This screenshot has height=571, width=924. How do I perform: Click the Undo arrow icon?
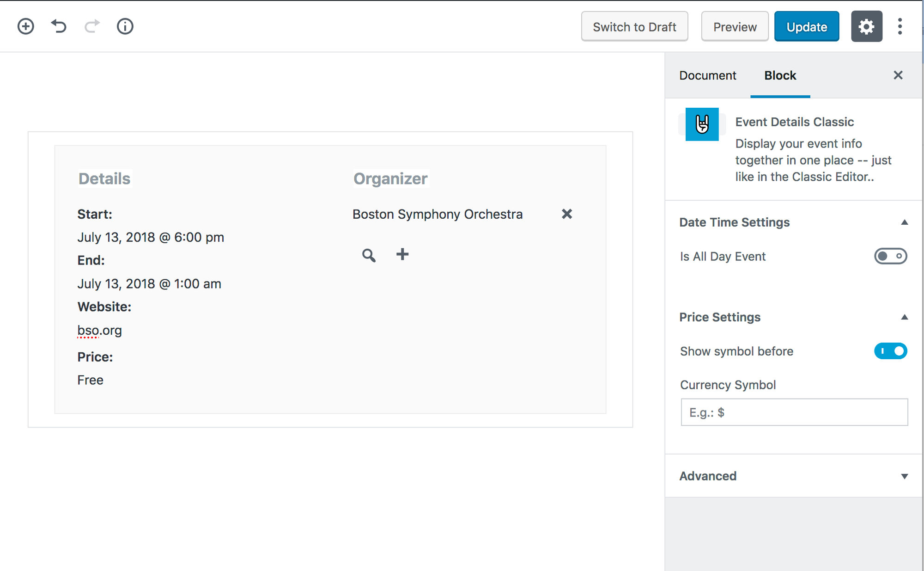(59, 26)
